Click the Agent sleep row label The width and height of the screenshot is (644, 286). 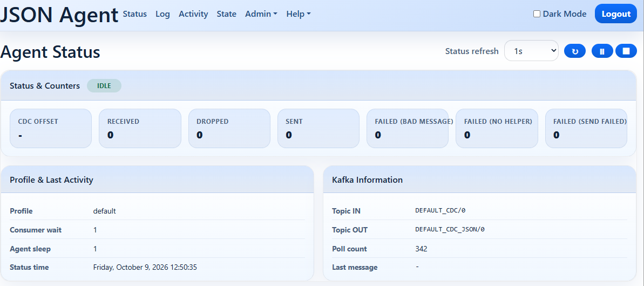click(30, 249)
